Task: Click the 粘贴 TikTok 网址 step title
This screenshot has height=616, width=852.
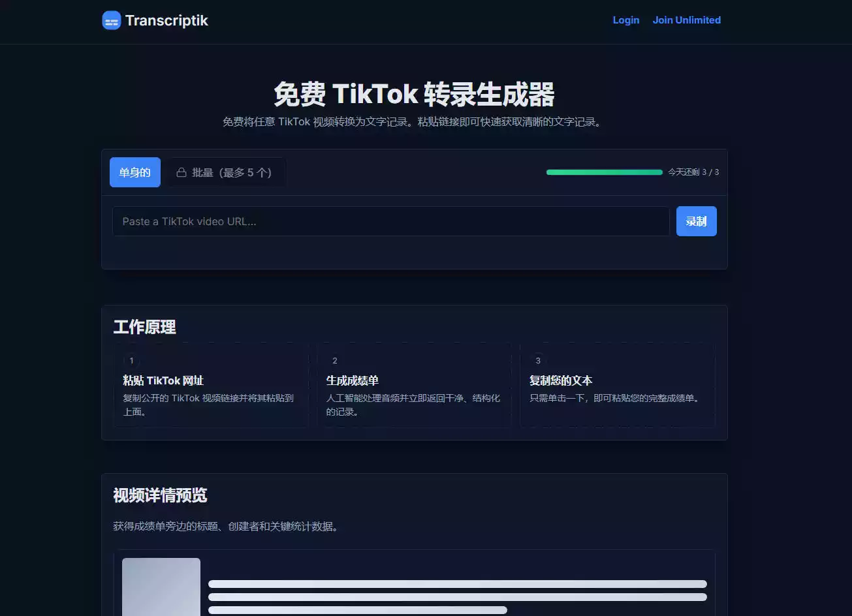Action: [x=163, y=380]
